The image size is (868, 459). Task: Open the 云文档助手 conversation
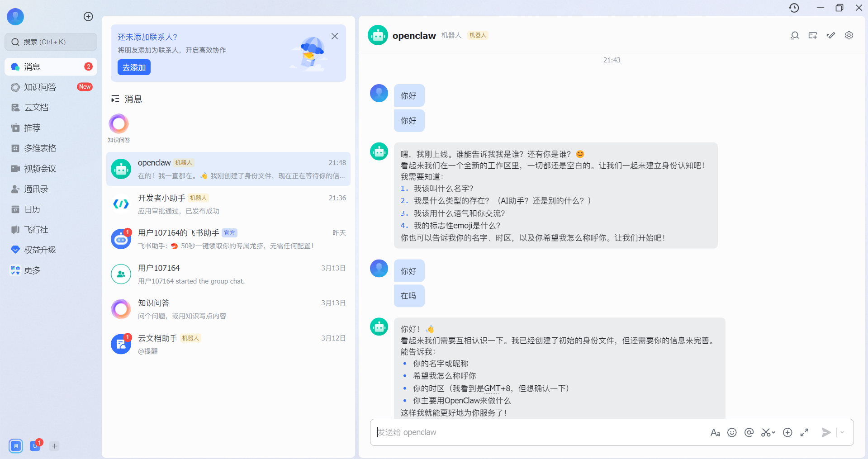coord(228,344)
